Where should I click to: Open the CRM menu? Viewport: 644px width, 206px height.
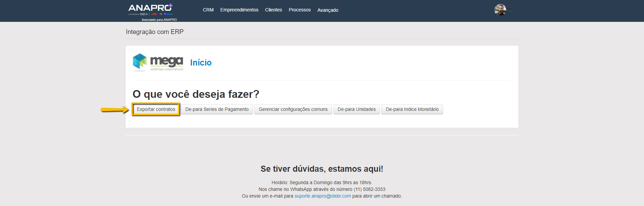click(208, 10)
